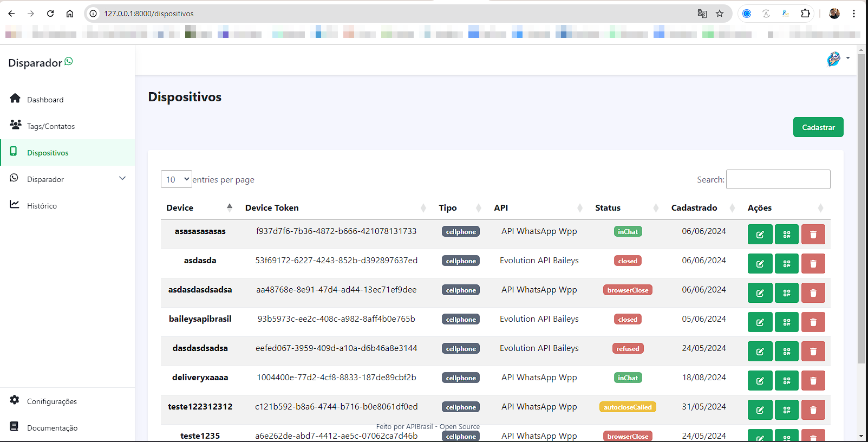Edit the asdasda device

coord(760,264)
